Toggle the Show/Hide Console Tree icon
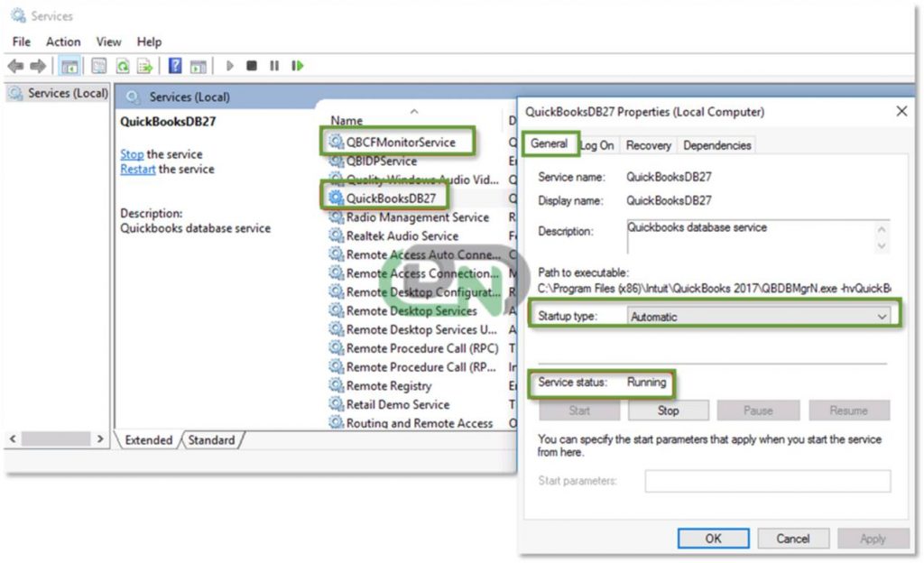The image size is (924, 563). click(69, 66)
